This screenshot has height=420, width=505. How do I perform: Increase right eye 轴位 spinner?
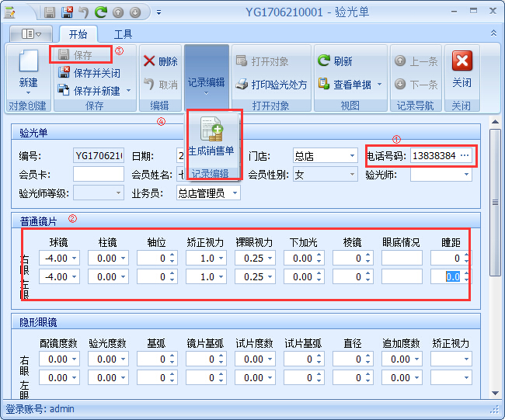172,255
